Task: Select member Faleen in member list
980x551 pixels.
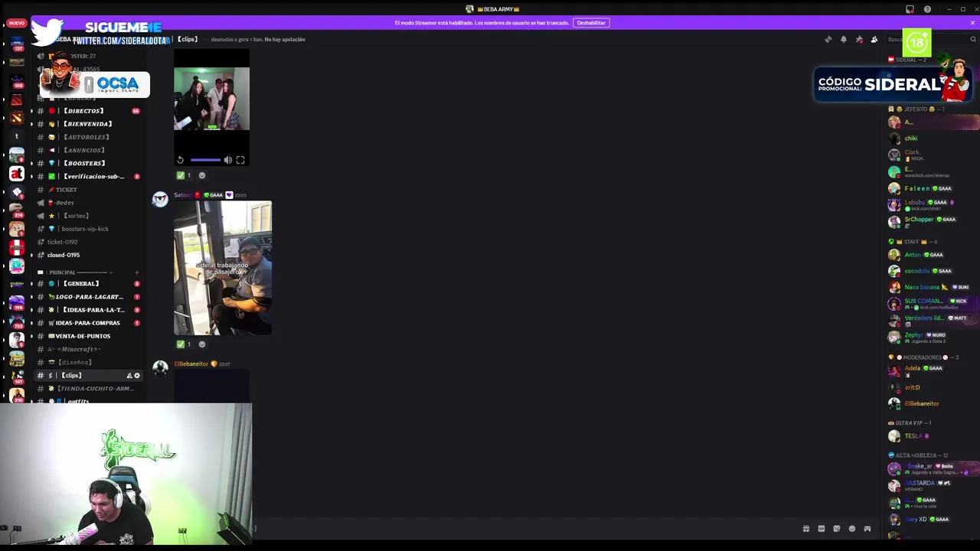Action: (x=931, y=188)
